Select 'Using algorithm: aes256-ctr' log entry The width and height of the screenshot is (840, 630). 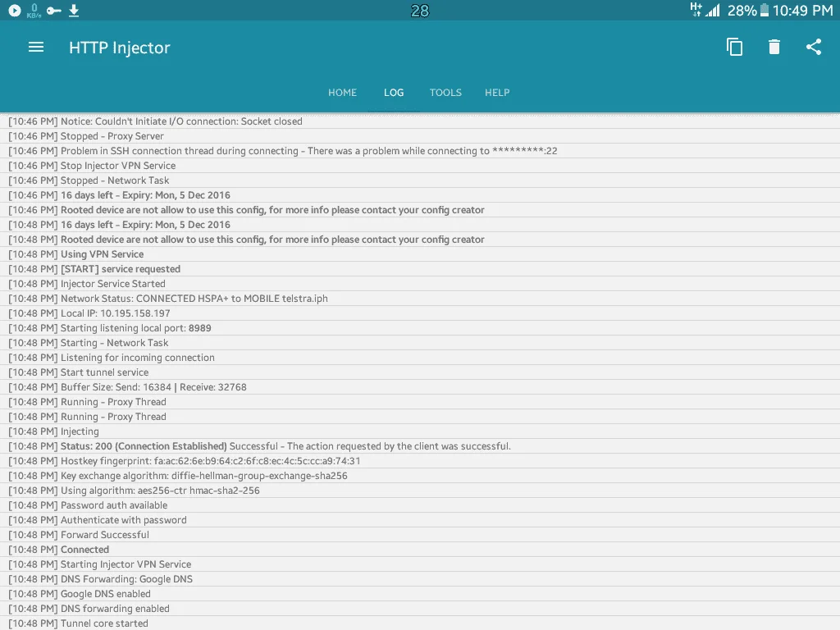[x=420, y=491]
